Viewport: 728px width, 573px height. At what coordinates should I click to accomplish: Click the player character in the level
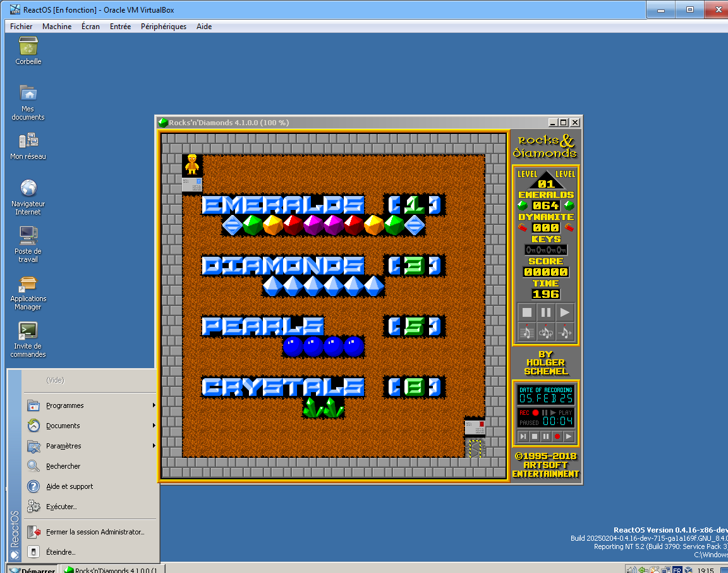191,164
